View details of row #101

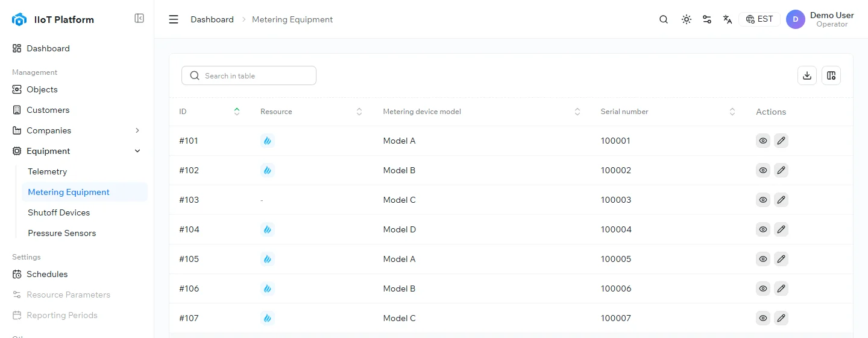click(x=763, y=141)
